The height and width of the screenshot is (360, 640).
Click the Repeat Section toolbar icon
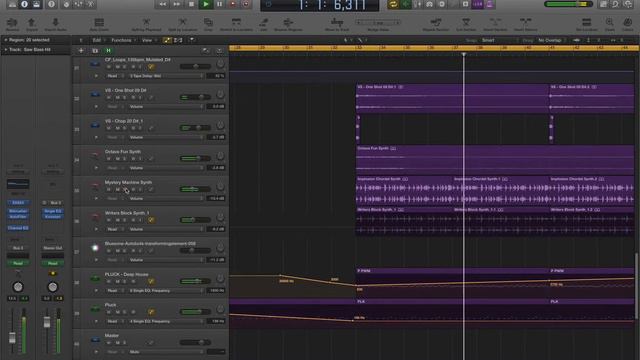pos(436,24)
